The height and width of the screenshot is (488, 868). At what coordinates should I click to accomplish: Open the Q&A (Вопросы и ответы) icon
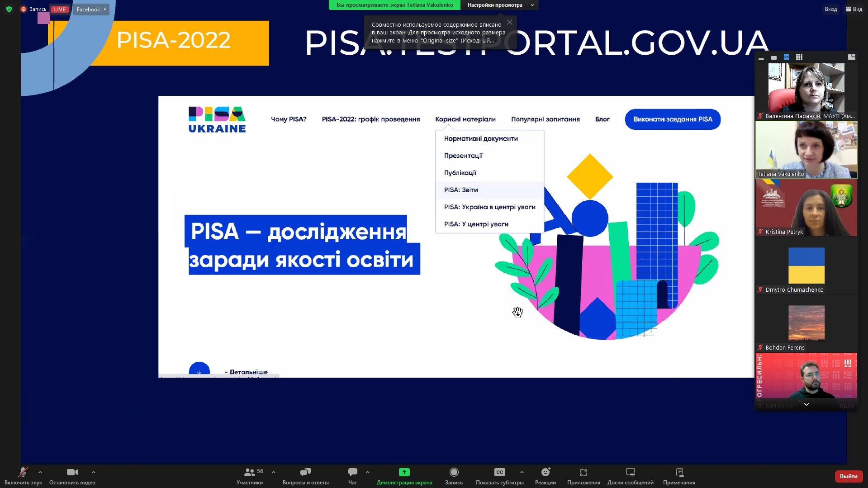pyautogui.click(x=305, y=473)
